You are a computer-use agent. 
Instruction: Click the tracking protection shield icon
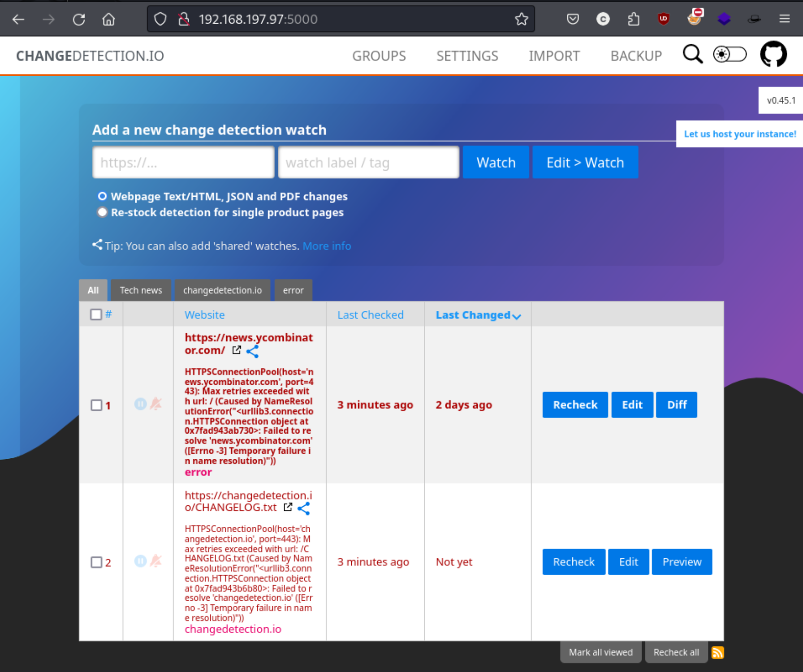(x=160, y=19)
